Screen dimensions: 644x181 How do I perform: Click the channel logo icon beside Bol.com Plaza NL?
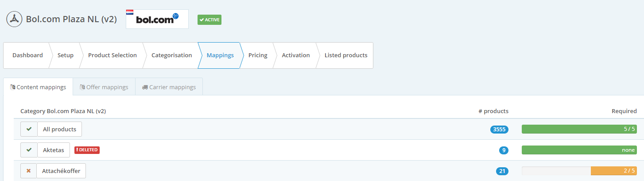pyautogui.click(x=14, y=19)
